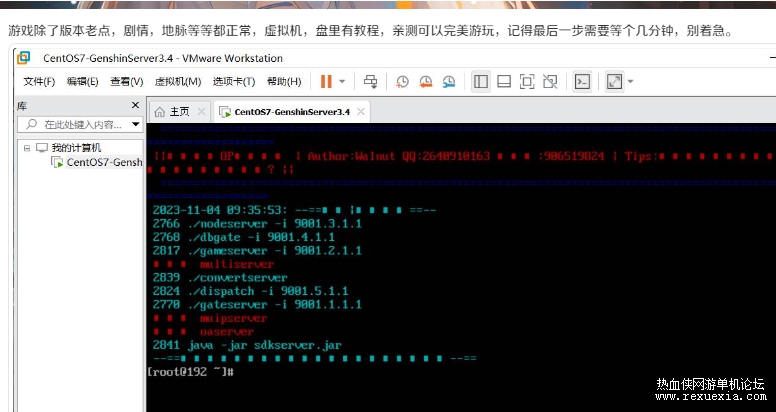Screen dimensions: 776x412
Task: Open the 编辑(E) menu
Action: pyautogui.click(x=83, y=81)
